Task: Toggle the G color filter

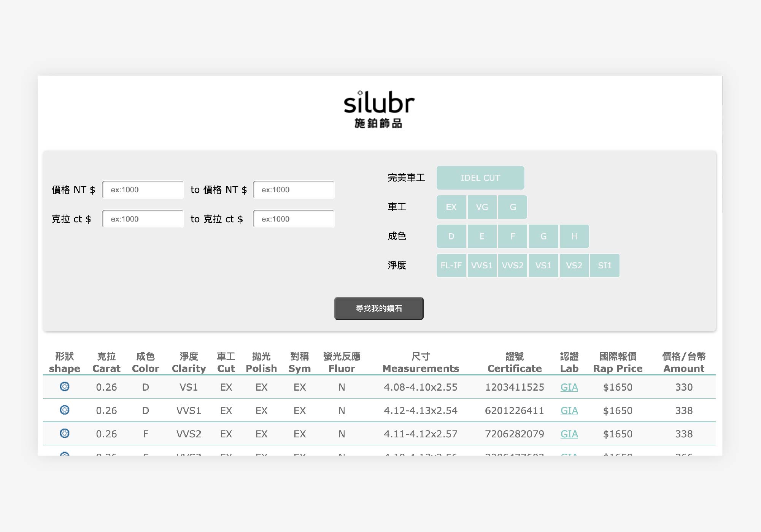Action: 543,236
